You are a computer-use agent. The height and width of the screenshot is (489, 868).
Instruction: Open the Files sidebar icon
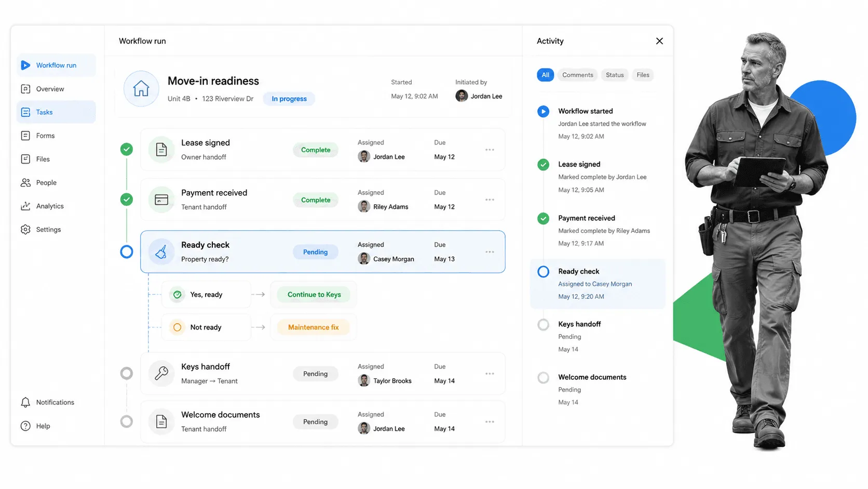(x=25, y=159)
